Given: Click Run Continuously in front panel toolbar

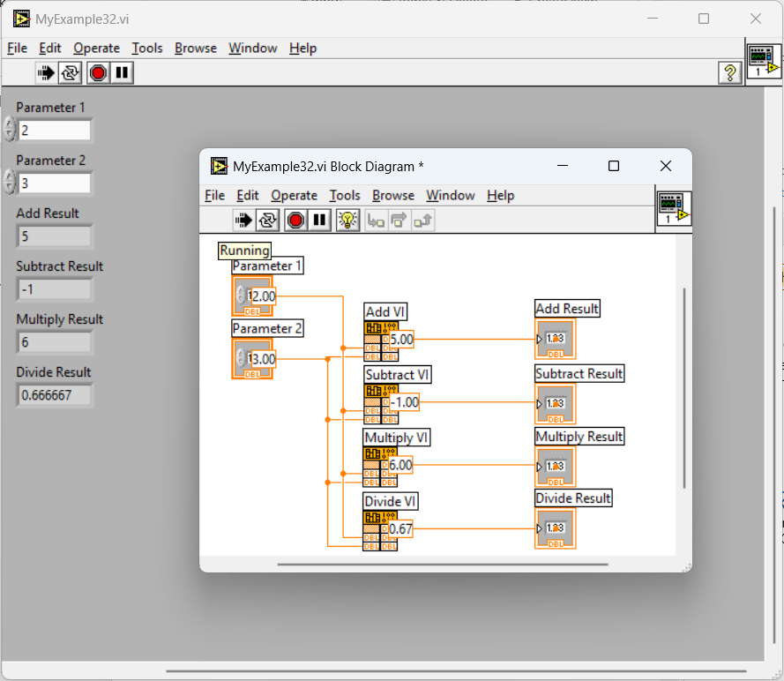Looking at the screenshot, I should 70,73.
